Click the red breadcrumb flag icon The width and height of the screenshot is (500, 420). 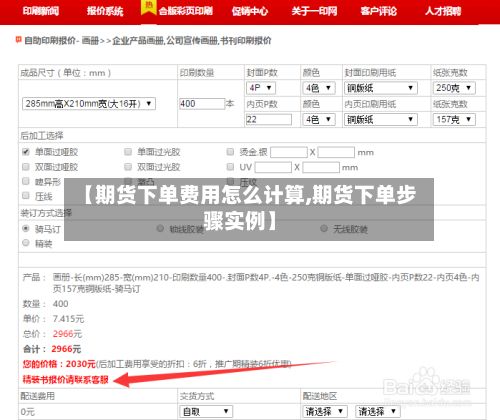pos(18,40)
